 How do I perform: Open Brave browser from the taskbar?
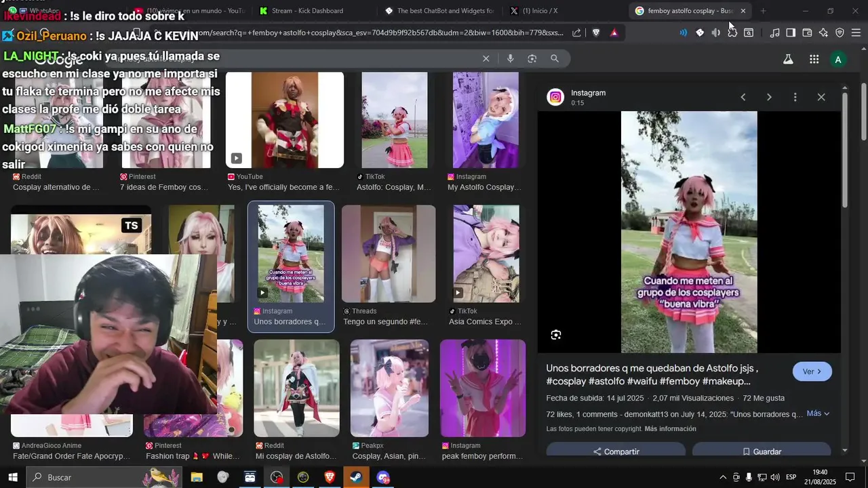click(330, 477)
